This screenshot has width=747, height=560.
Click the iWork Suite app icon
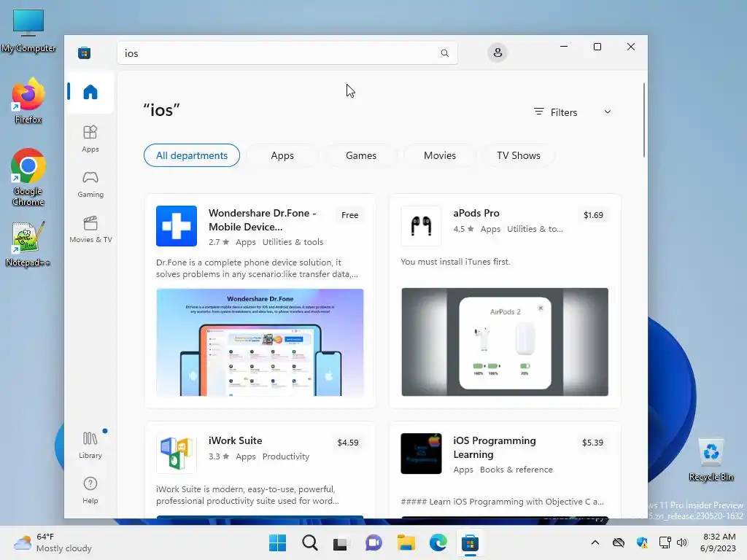click(177, 454)
